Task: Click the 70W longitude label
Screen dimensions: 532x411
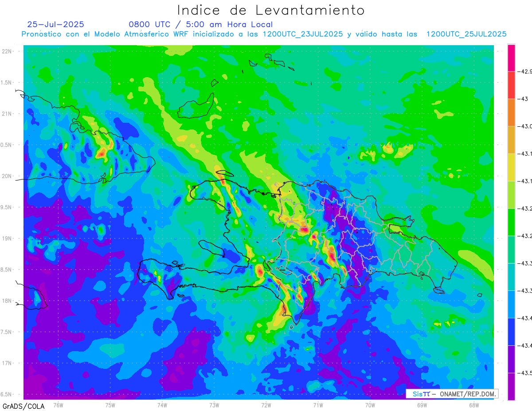Action: 370,405
